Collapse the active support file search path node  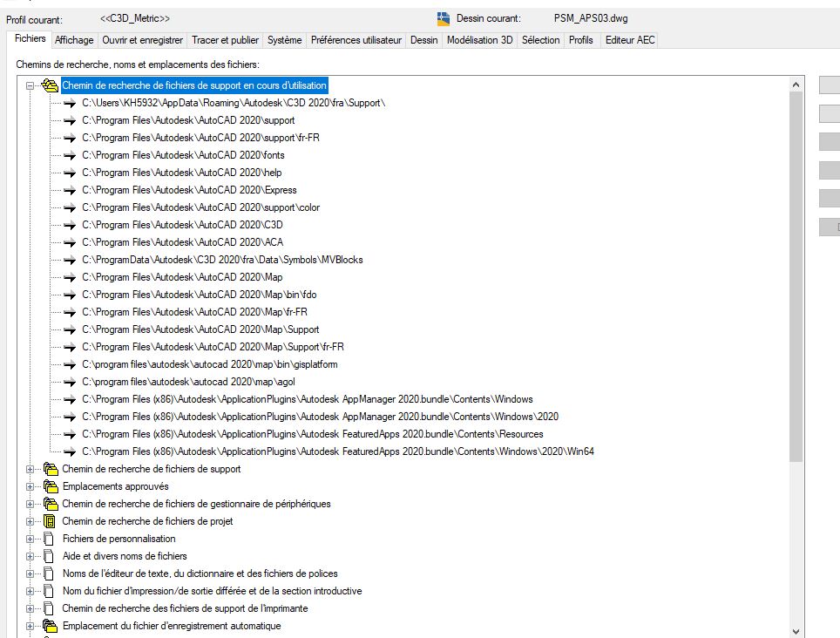[30, 85]
